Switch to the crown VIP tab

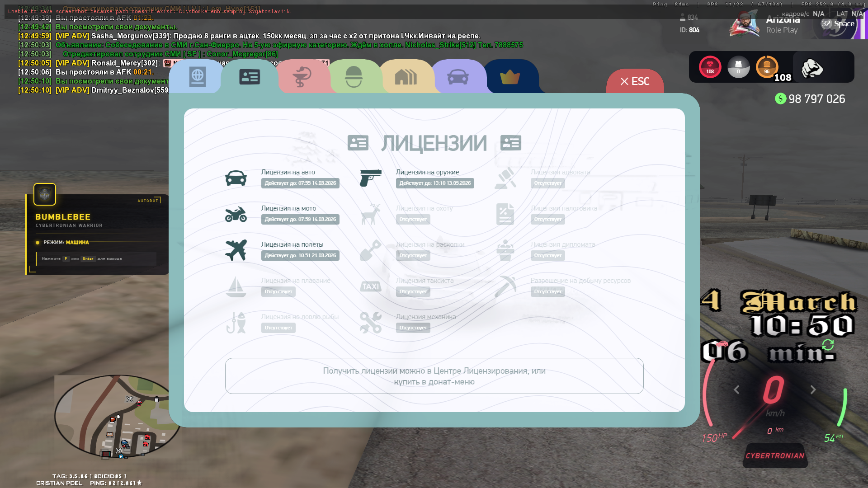click(x=510, y=77)
